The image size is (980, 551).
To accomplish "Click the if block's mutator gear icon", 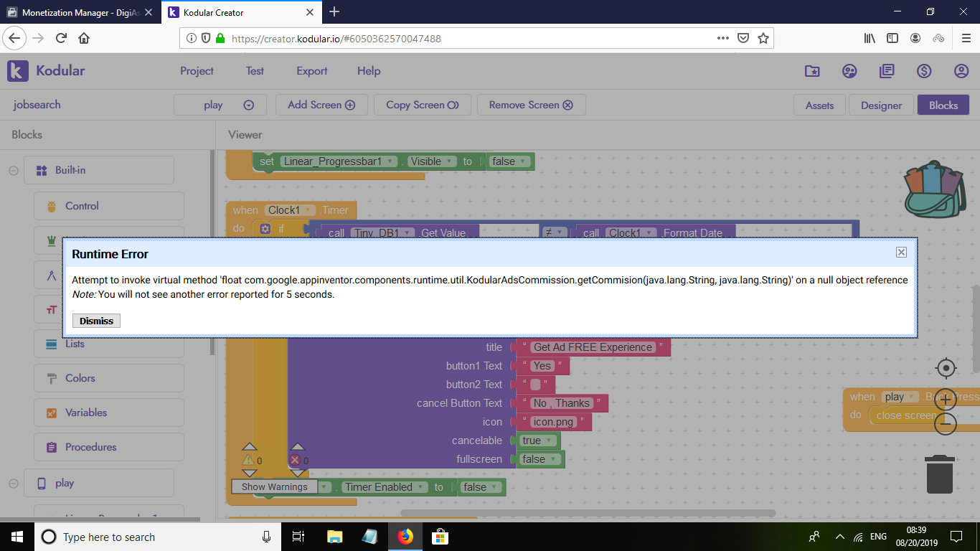I will click(x=265, y=229).
